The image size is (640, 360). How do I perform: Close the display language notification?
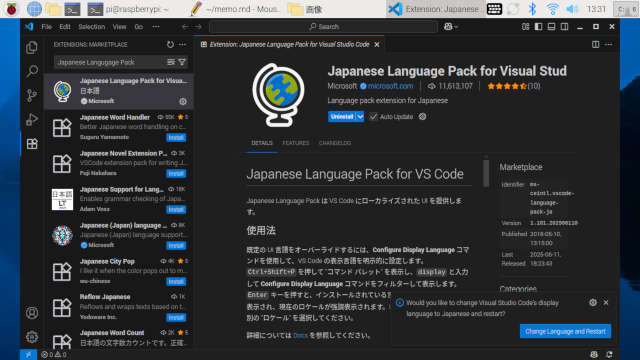(606, 302)
